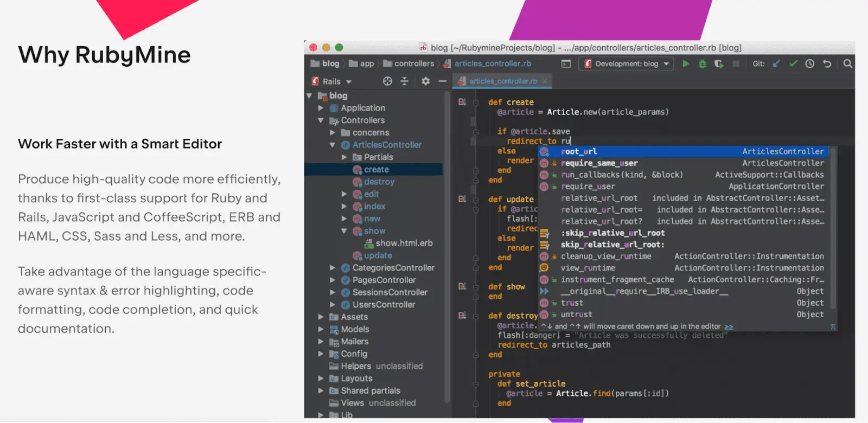The width and height of the screenshot is (868, 423).
Task: Collapse the Controllers node
Action: 321,120
